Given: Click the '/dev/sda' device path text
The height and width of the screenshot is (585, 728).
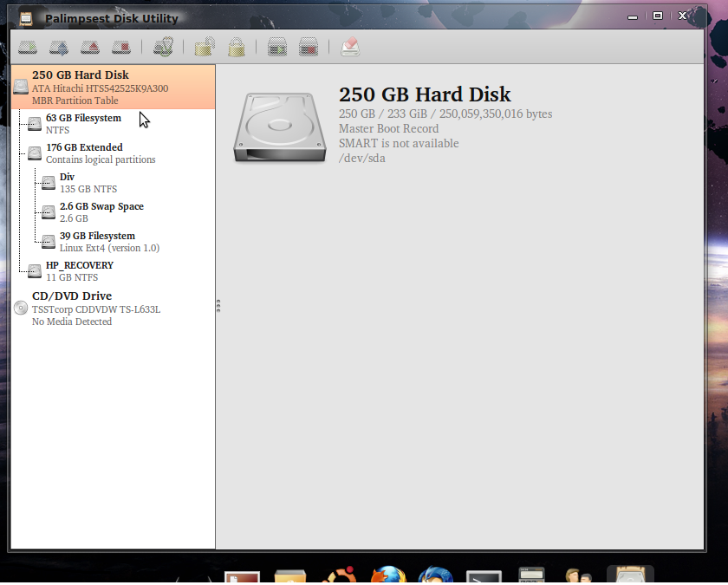Looking at the screenshot, I should [362, 159].
